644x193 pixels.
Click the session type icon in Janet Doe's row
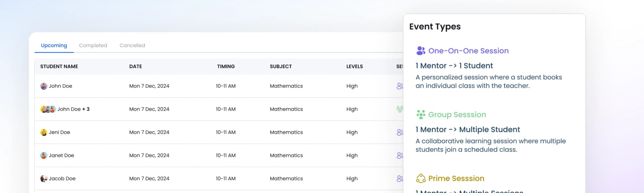(x=399, y=155)
